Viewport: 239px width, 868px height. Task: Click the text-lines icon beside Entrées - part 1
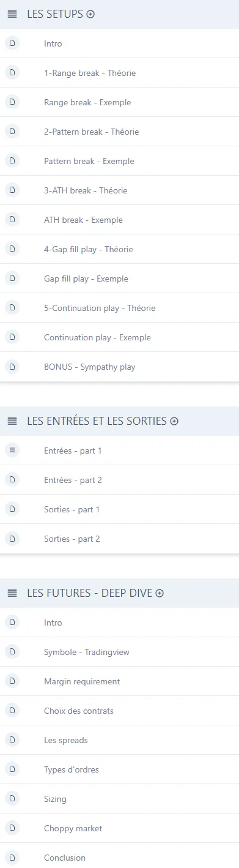[12, 451]
